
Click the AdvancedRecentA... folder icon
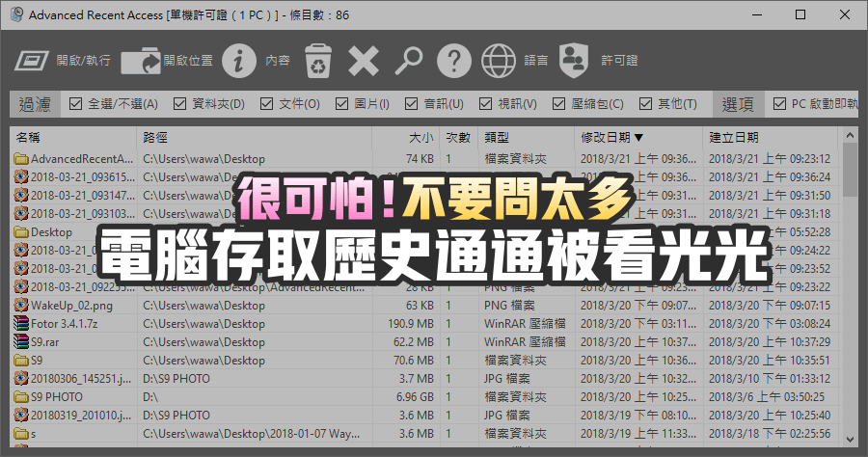[21, 159]
